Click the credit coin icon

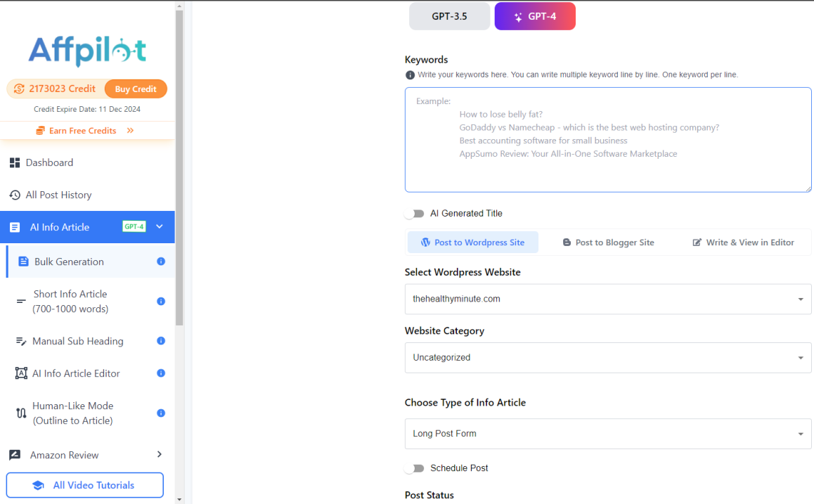(19, 89)
